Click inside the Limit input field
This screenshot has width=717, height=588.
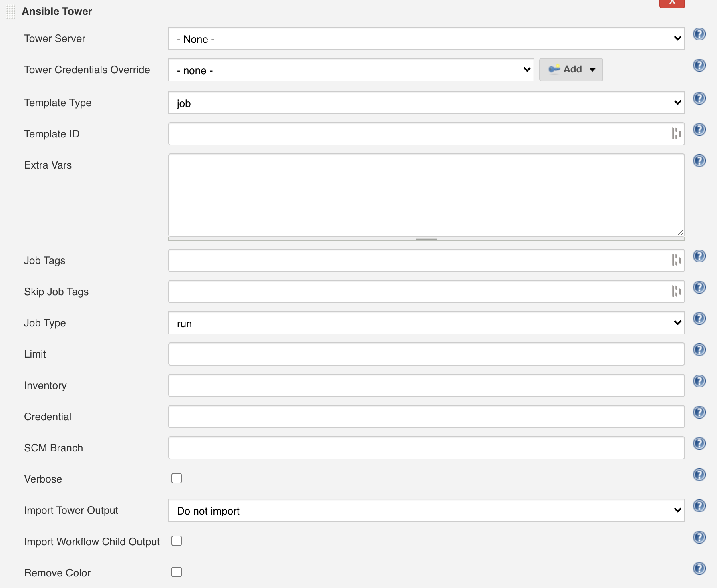point(426,354)
